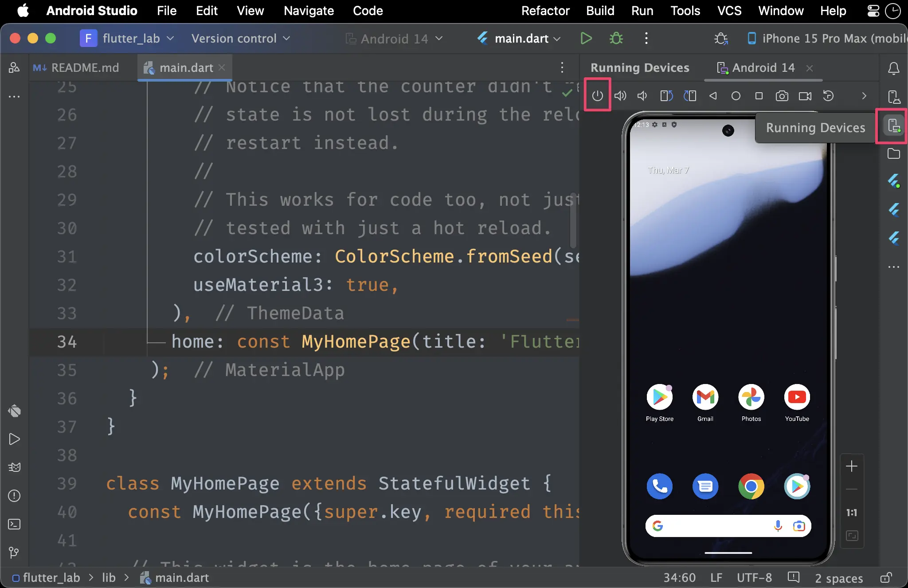Screen dimensions: 908x588
Task: Click the screenshot capture icon
Action: pos(782,95)
